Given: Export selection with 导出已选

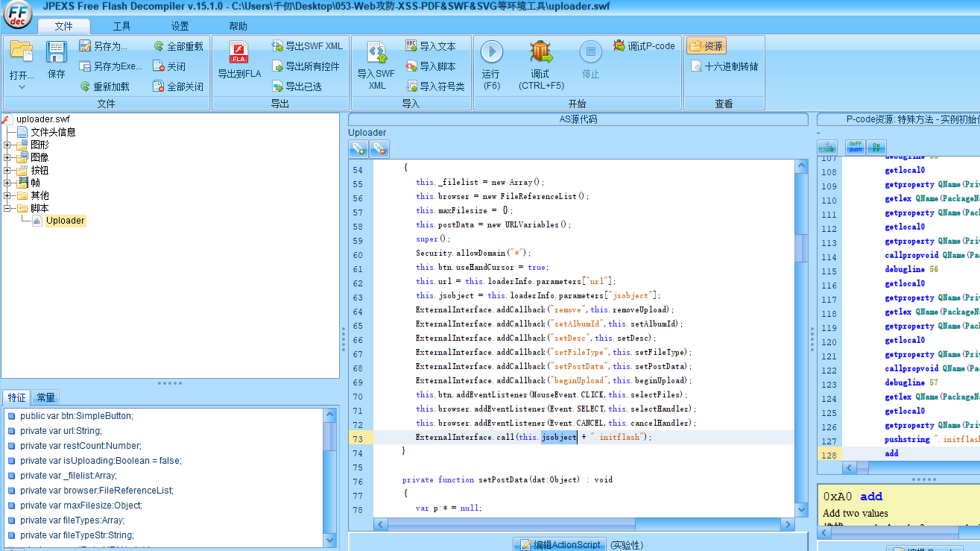Looking at the screenshot, I should click(296, 86).
